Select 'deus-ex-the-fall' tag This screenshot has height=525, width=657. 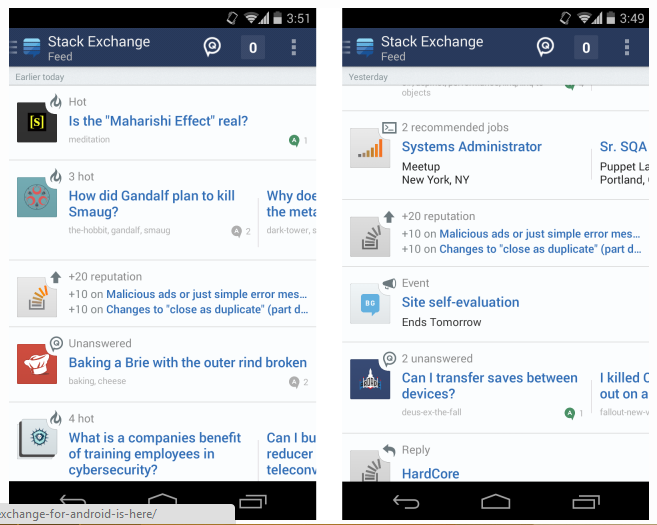pos(432,412)
